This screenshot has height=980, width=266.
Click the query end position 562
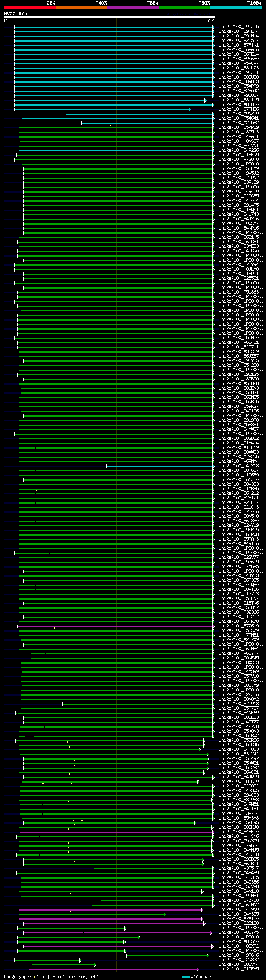pyautogui.click(x=210, y=20)
